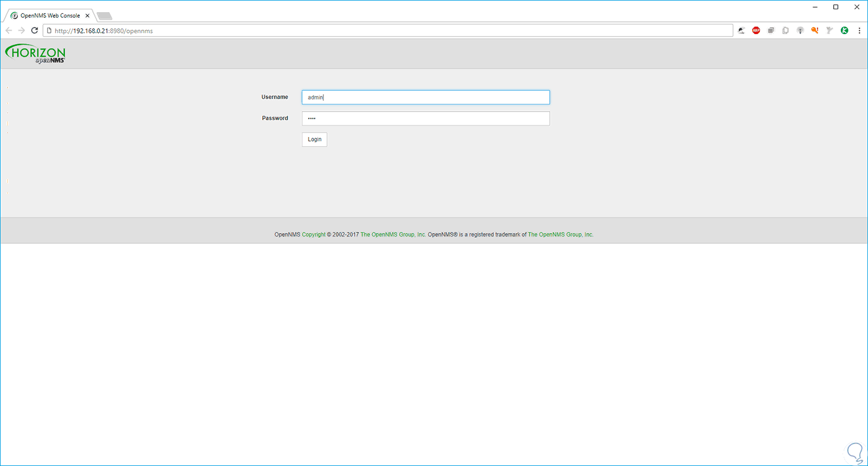Viewport: 868px width, 466px height.
Task: Minimize the browser window
Action: pos(814,7)
